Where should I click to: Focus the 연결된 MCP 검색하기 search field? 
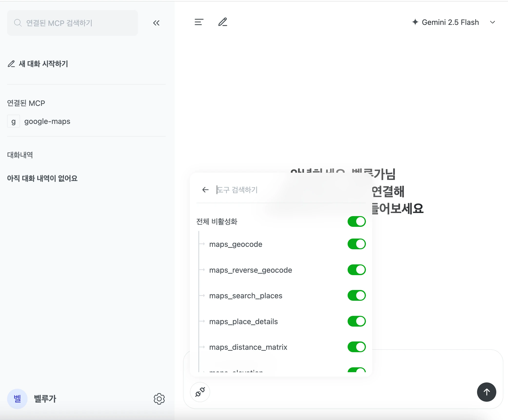(72, 23)
